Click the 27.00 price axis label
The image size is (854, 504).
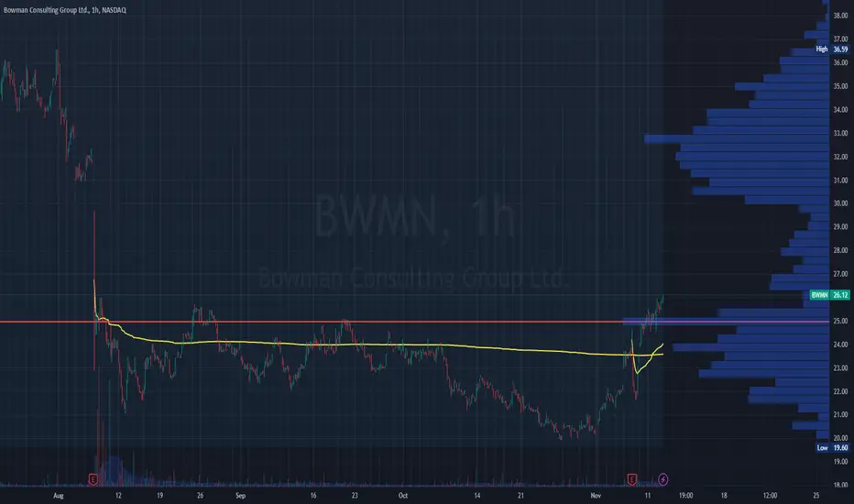(x=840, y=274)
